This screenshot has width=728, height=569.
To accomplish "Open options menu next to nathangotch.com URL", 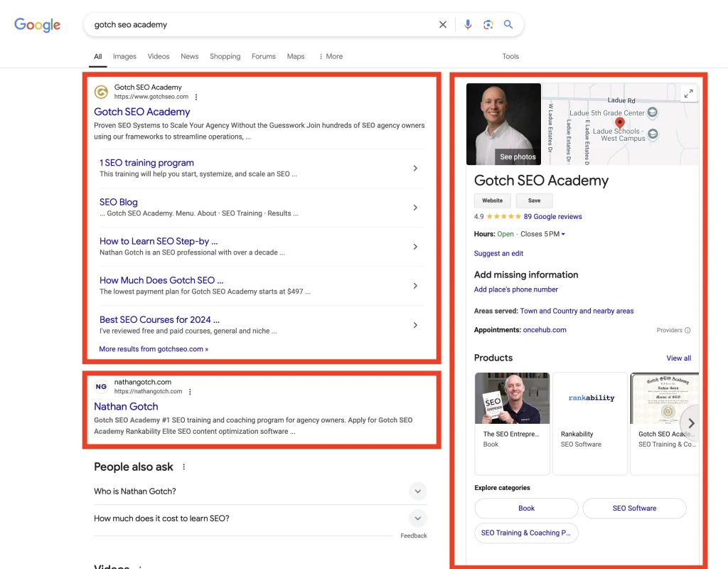I will click(190, 392).
